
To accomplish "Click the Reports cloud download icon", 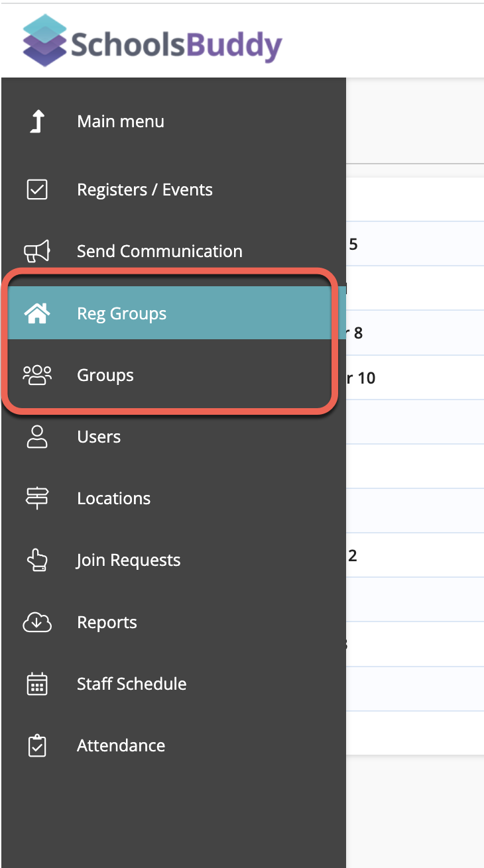I will coord(37,622).
